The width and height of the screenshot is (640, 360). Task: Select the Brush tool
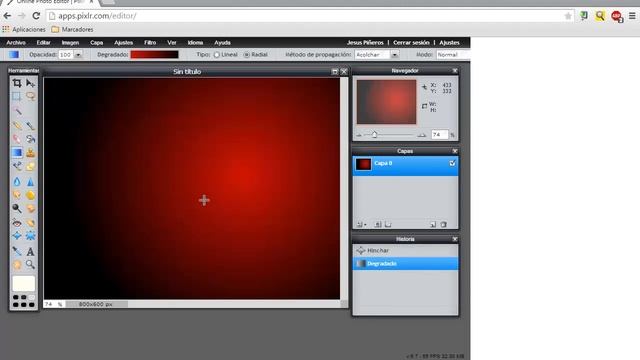coord(31,125)
